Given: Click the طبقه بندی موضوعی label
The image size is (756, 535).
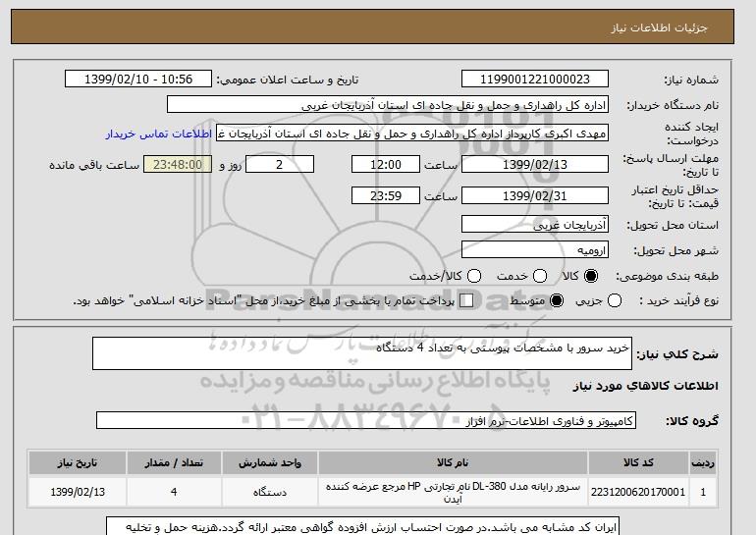Looking at the screenshot, I should 668,276.
